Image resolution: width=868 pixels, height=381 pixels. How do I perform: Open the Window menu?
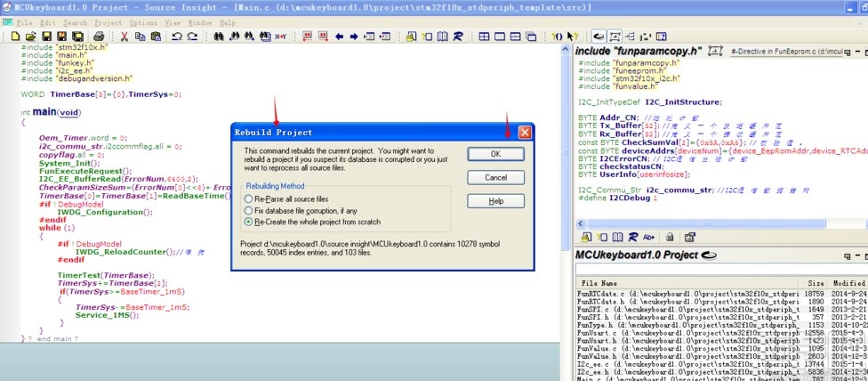pyautogui.click(x=200, y=23)
